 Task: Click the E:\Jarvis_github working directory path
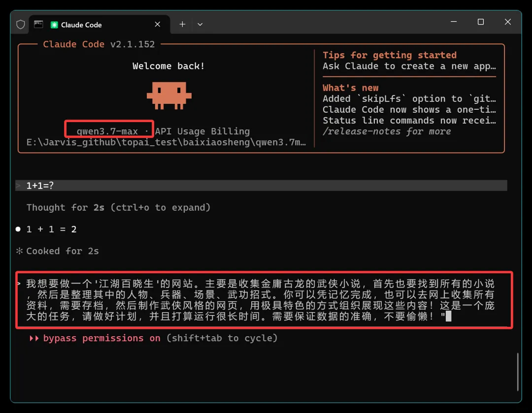[166, 142]
